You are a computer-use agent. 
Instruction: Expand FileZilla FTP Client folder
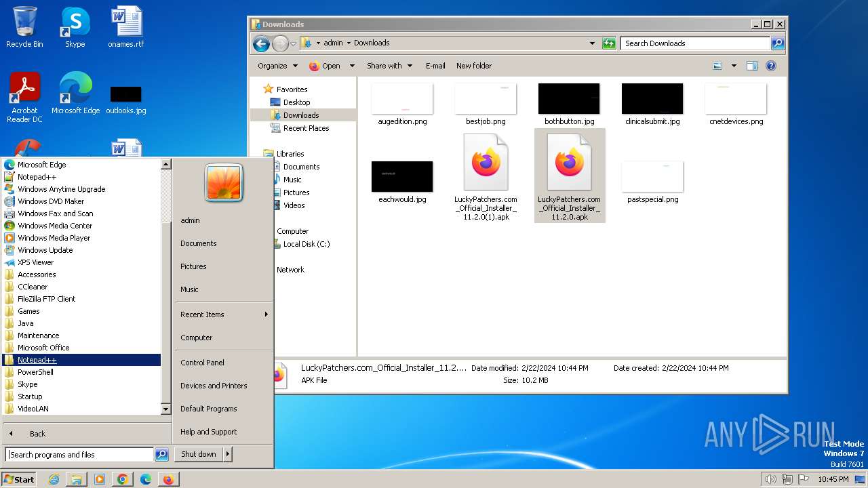[x=46, y=299]
